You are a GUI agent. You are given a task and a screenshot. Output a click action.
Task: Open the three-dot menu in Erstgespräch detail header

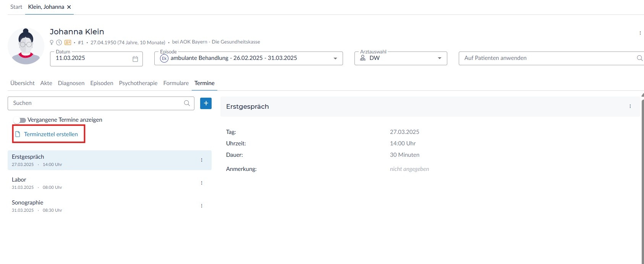pos(630,106)
